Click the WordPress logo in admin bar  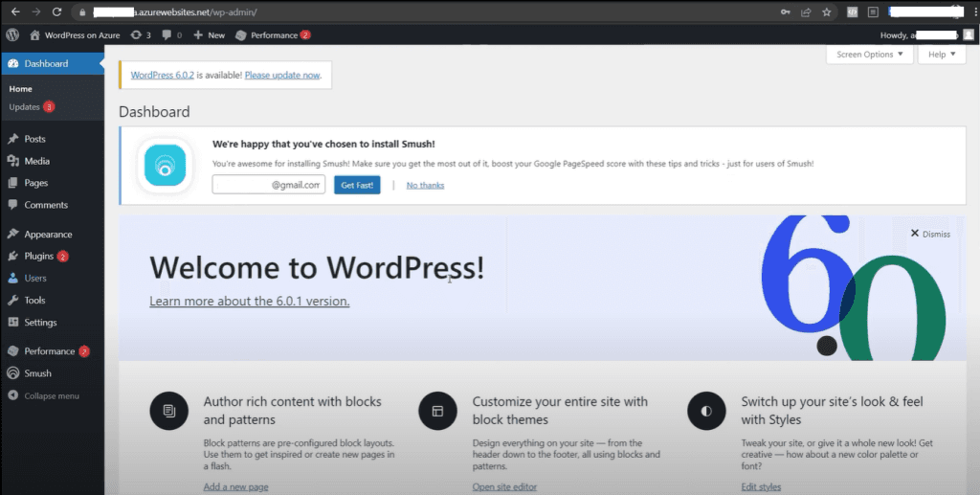click(x=12, y=35)
